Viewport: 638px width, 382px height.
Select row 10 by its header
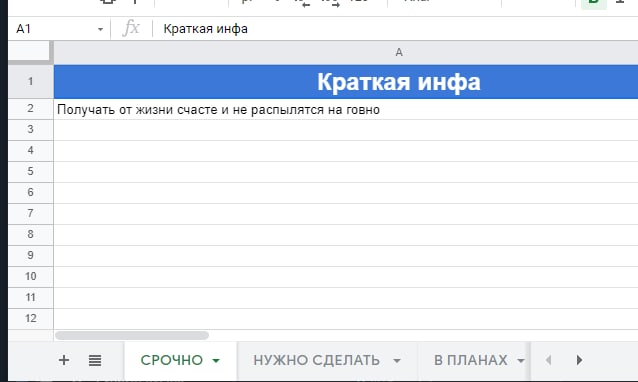click(31, 277)
